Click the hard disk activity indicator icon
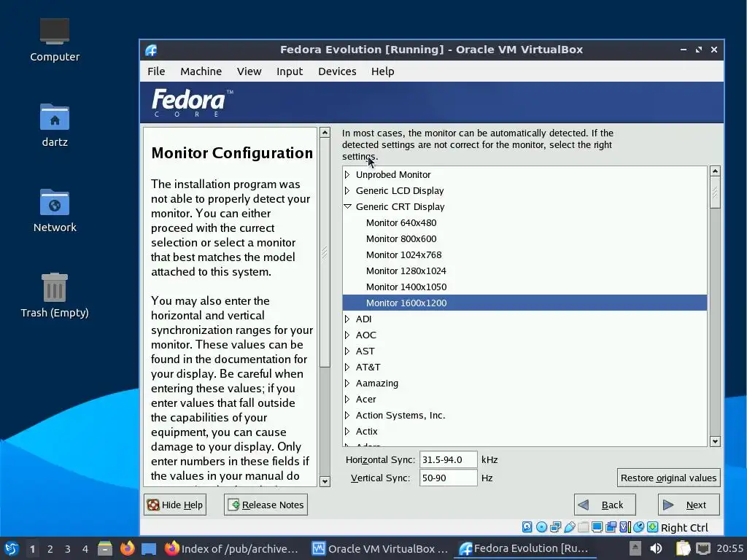The image size is (747, 560). pyautogui.click(x=527, y=527)
